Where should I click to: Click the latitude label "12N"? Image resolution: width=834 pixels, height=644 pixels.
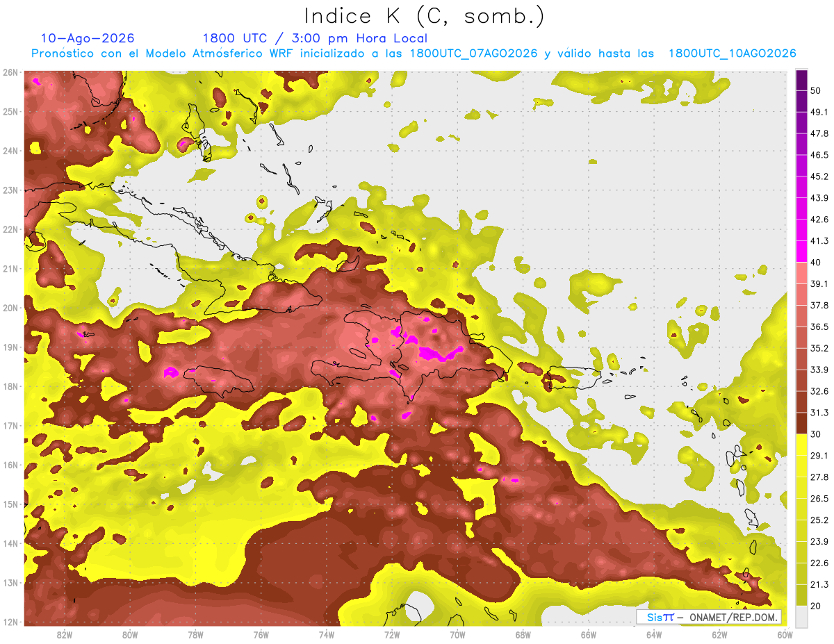pos(10,622)
